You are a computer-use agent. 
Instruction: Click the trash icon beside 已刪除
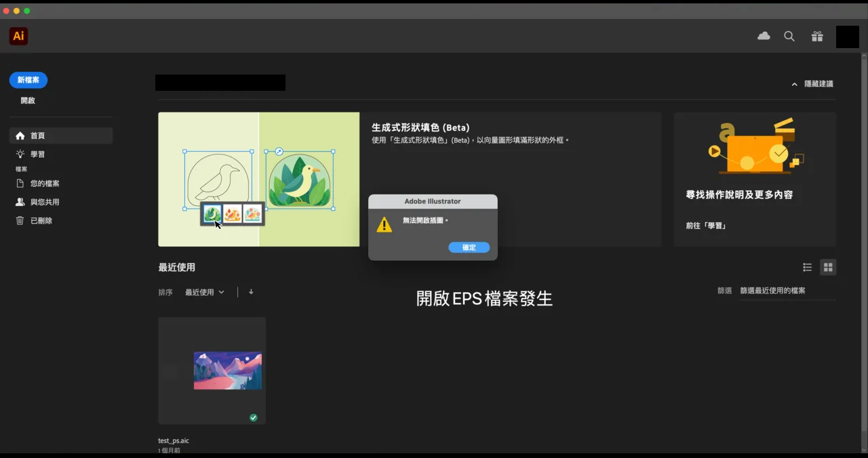point(20,221)
